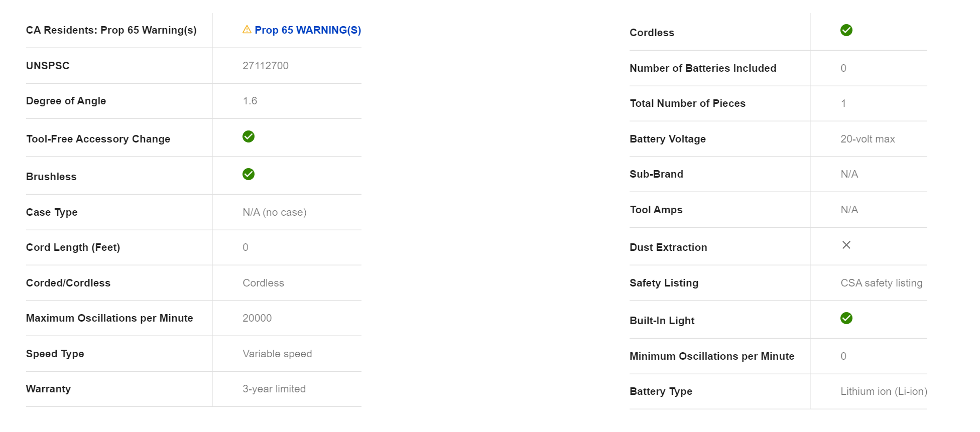Screen dimensions: 980x432
Task: Click the Tool-Free Accessory Change green checkmark
Action: coord(249,136)
